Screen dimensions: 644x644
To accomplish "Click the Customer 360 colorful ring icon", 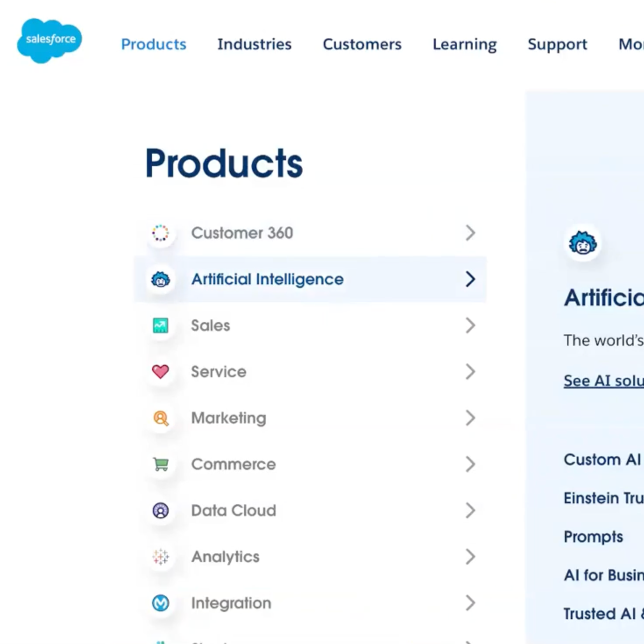I will 160,233.
